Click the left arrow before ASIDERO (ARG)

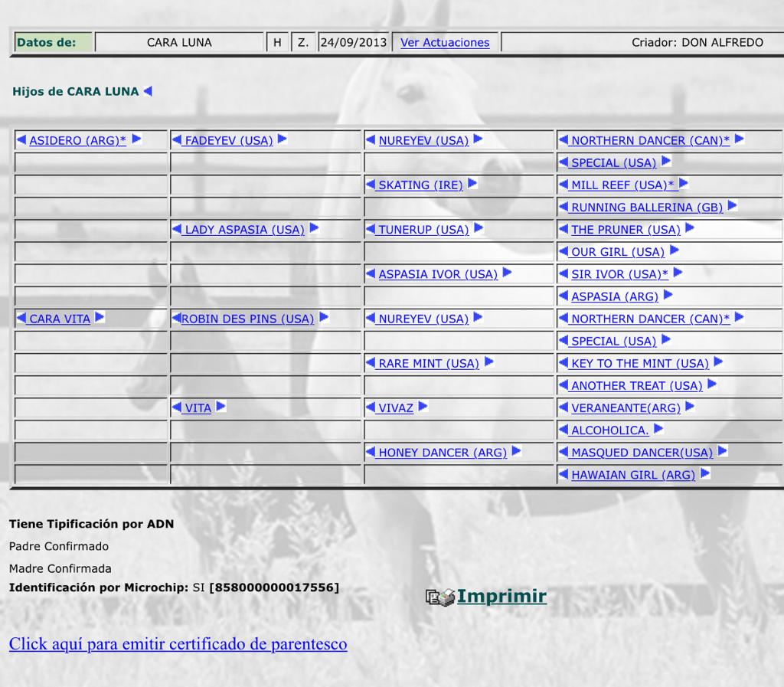[x=21, y=139]
